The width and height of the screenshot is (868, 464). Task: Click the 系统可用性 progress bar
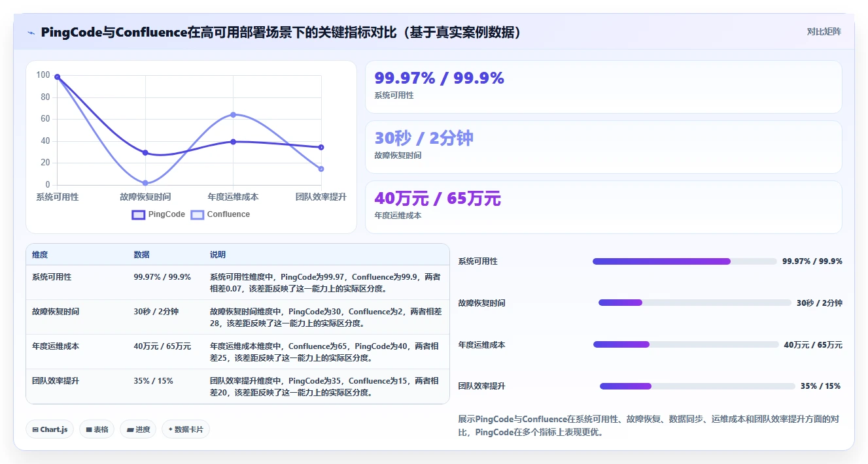(684, 261)
